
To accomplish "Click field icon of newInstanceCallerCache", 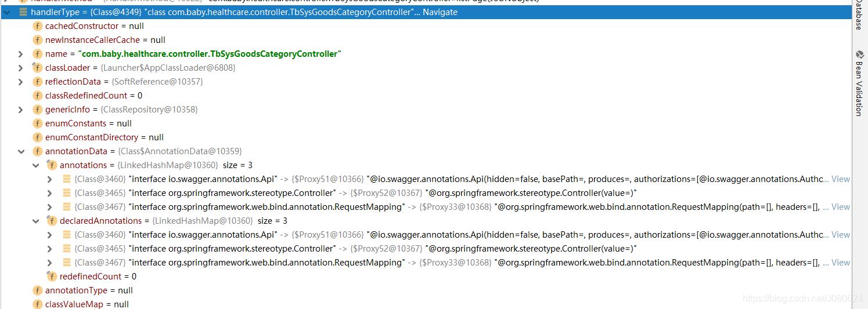I will pyautogui.click(x=38, y=40).
